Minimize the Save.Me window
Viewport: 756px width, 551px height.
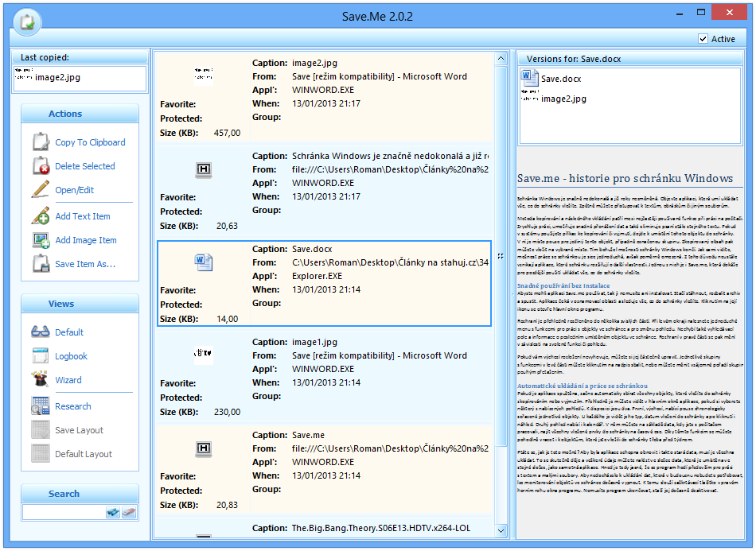pyautogui.click(x=680, y=13)
